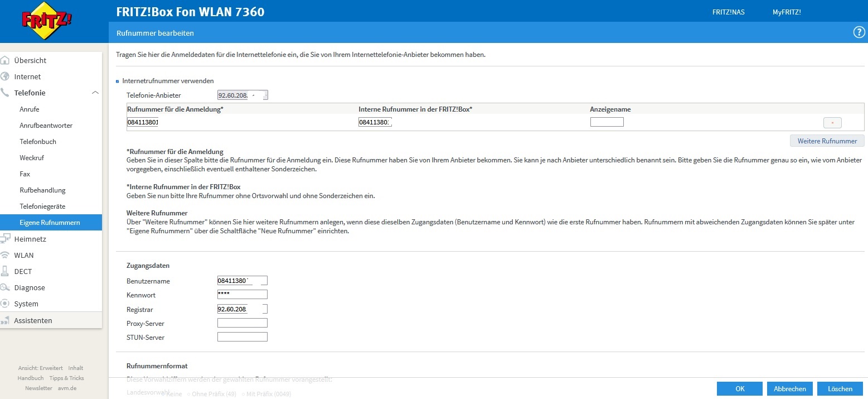
Task: Go to the Telefoniegeräte submenu
Action: (x=42, y=206)
